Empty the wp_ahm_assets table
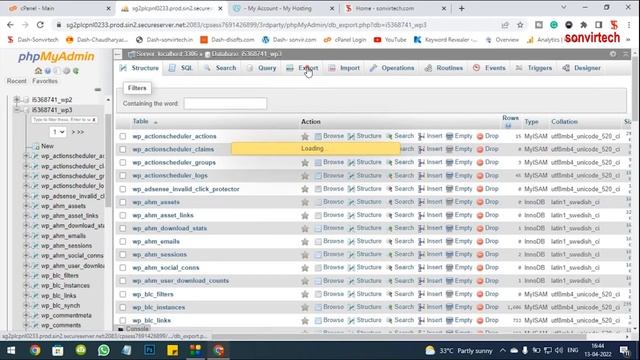The width and height of the screenshot is (640, 360). pyautogui.click(x=459, y=202)
